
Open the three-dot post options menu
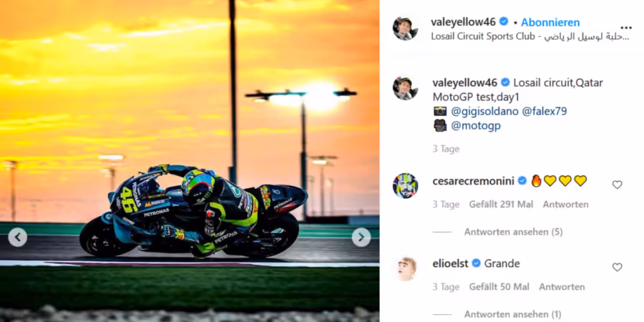coord(626,28)
